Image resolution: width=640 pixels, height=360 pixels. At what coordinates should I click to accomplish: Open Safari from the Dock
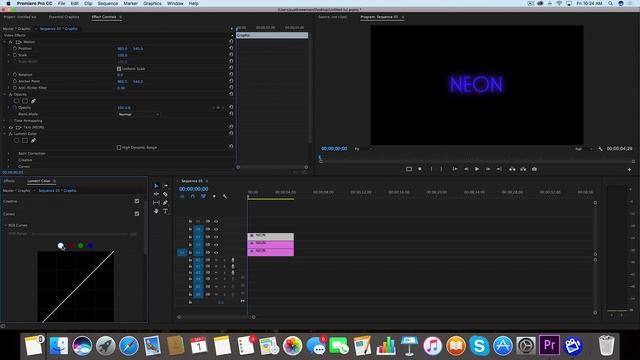[129, 346]
